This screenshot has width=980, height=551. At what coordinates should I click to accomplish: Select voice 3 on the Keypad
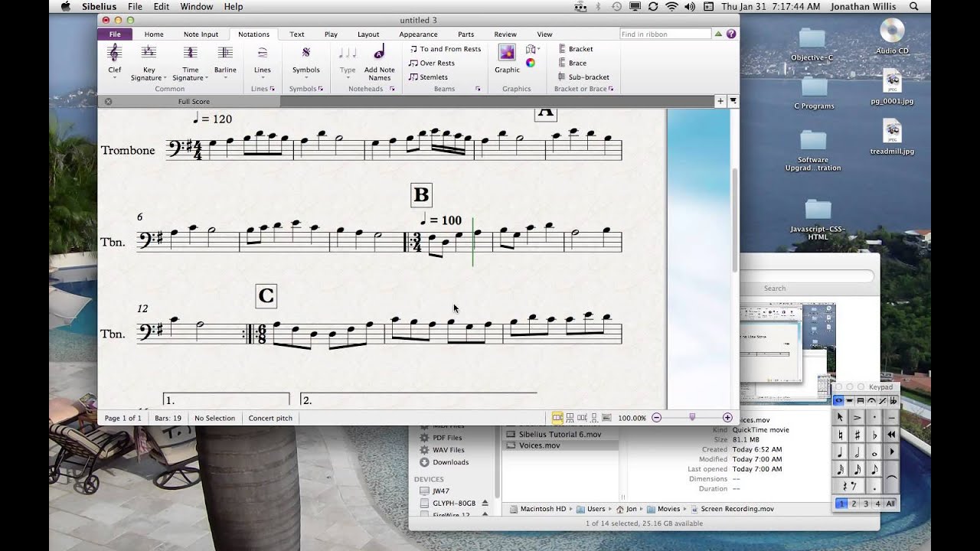pos(866,504)
